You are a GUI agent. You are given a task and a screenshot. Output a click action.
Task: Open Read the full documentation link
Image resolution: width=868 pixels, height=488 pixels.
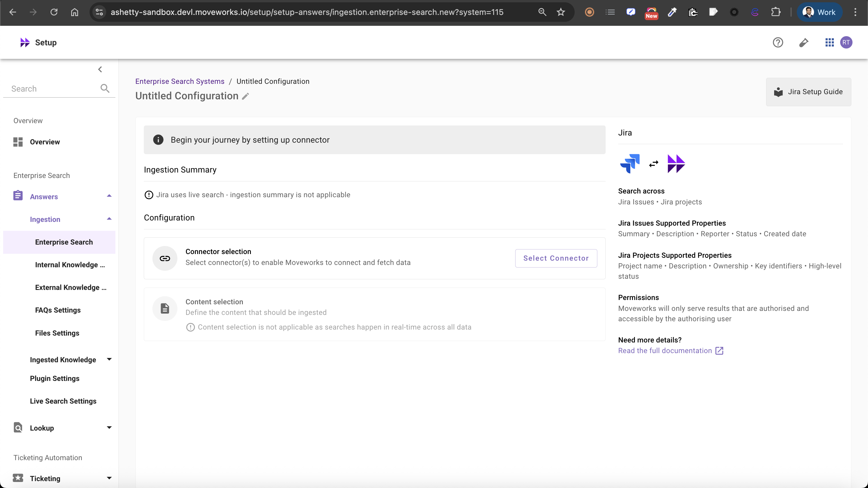point(665,350)
